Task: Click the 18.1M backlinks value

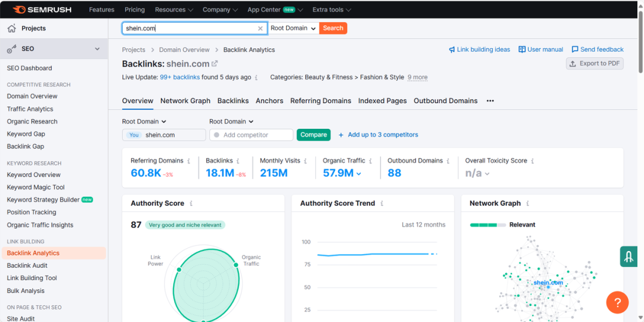Action: click(x=220, y=174)
